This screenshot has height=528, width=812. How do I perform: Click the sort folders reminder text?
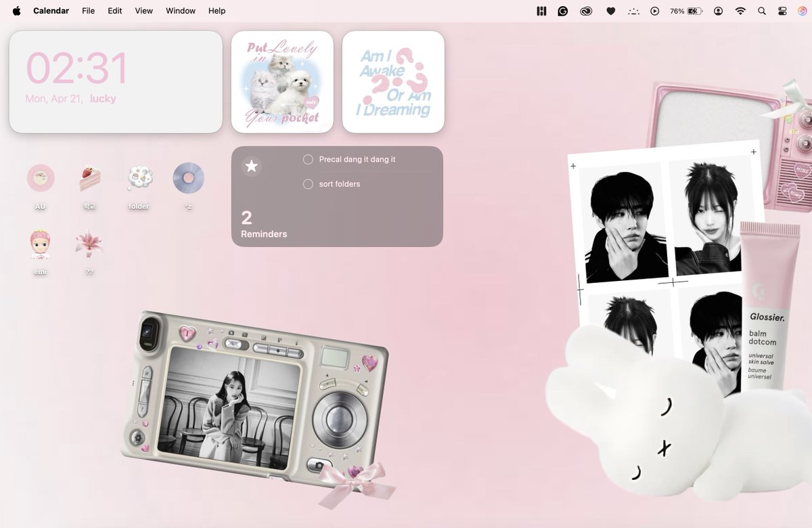pos(340,184)
